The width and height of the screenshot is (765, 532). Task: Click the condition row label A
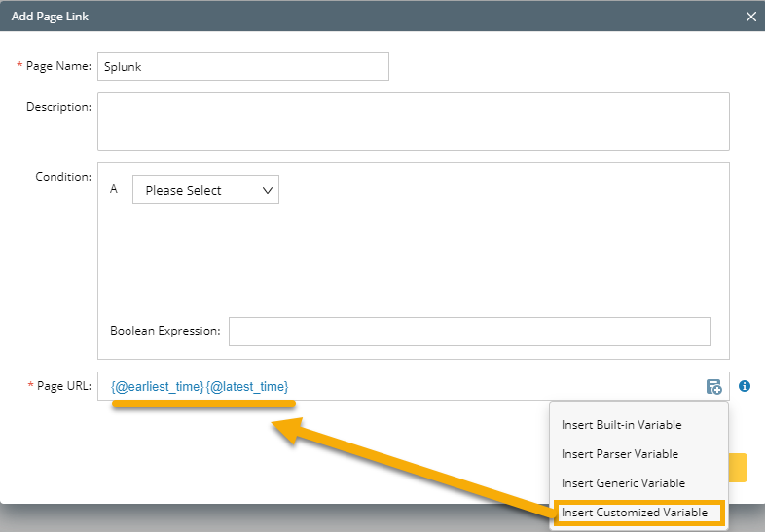click(x=114, y=189)
